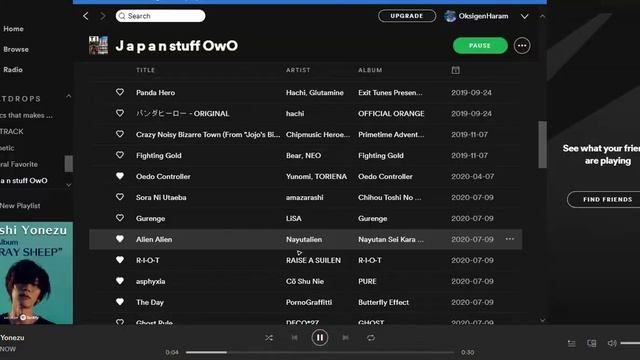Like the song Gurenge
640x360 pixels.
[120, 218]
